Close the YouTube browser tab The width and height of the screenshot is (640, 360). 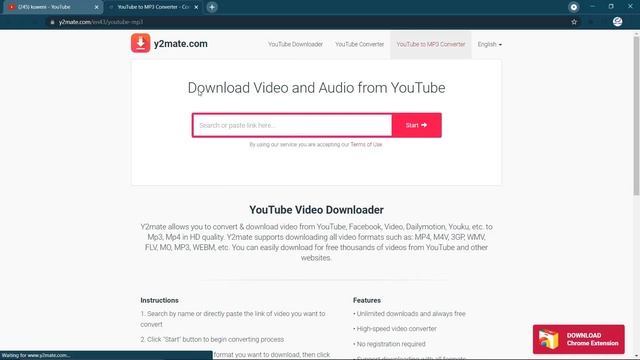pos(96,7)
